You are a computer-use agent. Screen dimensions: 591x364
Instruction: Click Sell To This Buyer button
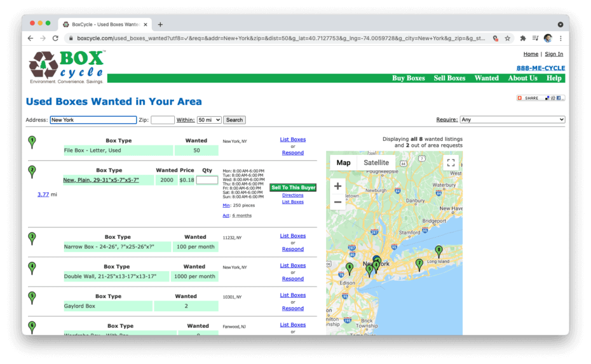pos(293,187)
